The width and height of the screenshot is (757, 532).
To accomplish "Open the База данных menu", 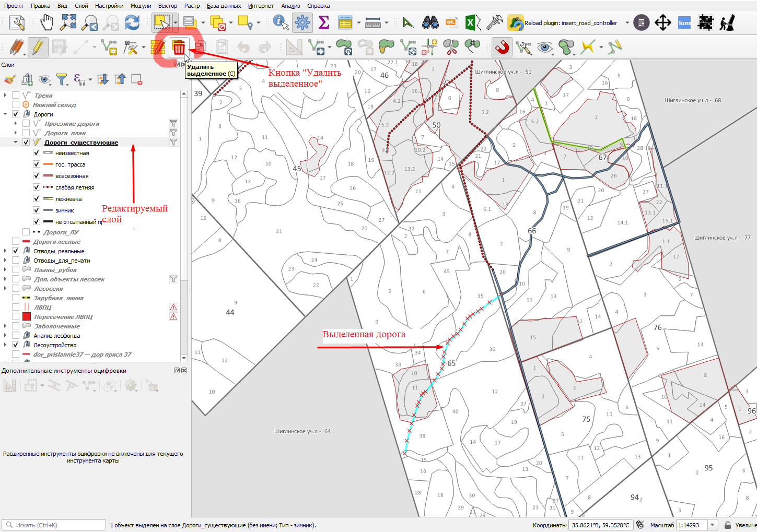I will [224, 6].
